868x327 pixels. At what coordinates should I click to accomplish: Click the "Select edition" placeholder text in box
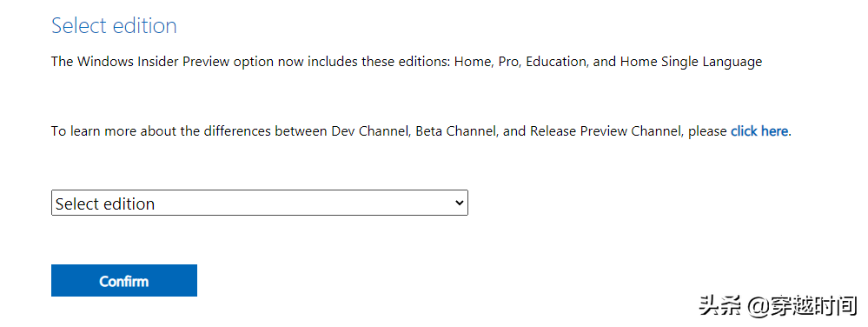coord(105,204)
